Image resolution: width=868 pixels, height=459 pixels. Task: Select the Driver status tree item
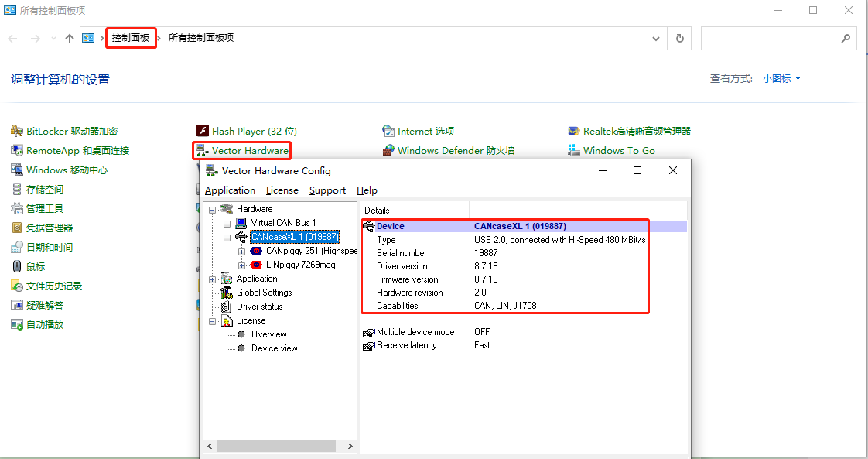pos(260,307)
